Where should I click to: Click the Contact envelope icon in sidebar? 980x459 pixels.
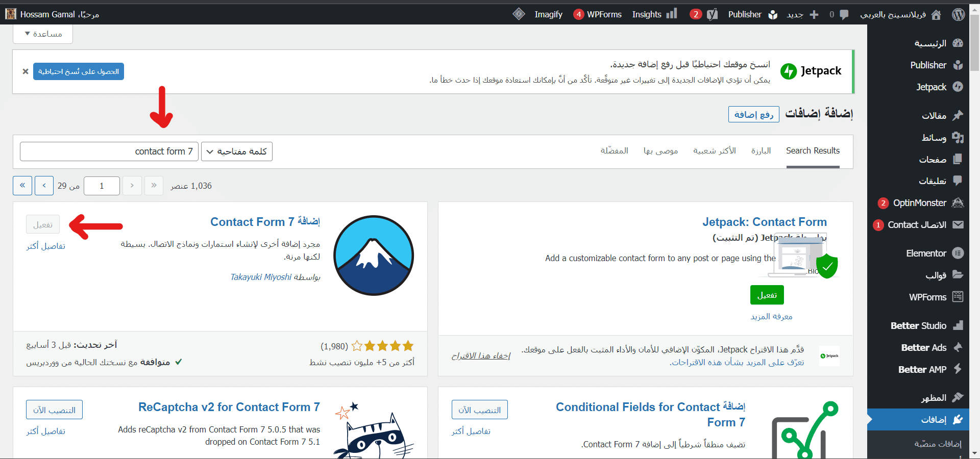point(958,224)
